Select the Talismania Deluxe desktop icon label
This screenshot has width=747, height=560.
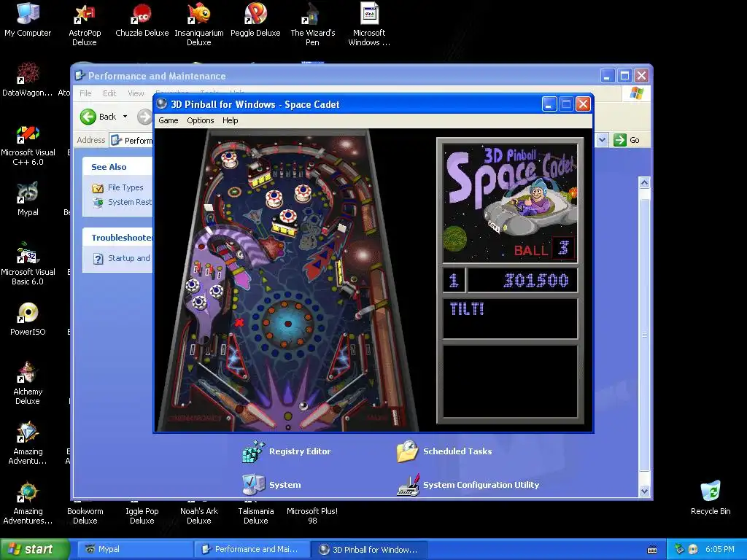[x=256, y=516]
